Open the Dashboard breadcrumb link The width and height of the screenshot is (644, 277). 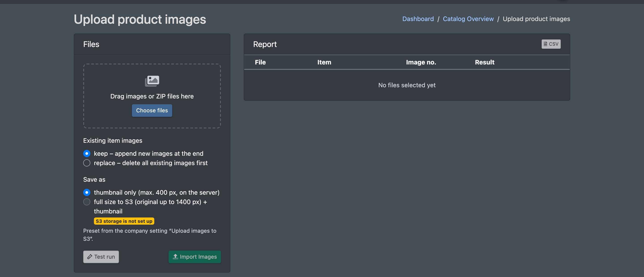point(418,19)
